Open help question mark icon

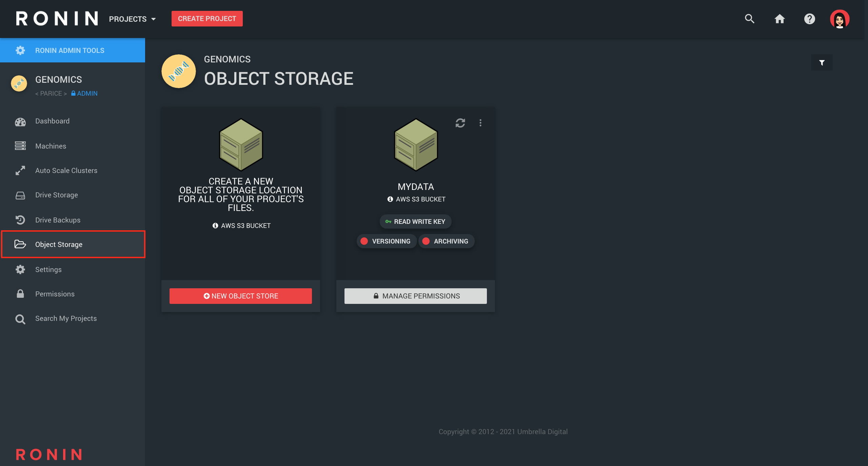click(809, 19)
